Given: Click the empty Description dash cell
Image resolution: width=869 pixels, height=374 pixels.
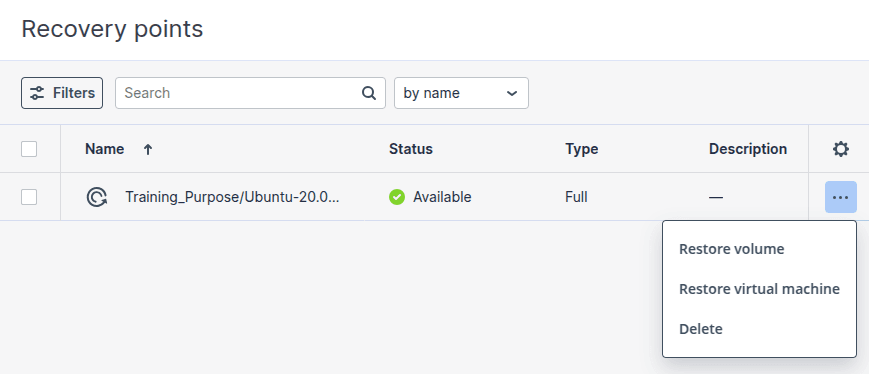Looking at the screenshot, I should (716, 197).
